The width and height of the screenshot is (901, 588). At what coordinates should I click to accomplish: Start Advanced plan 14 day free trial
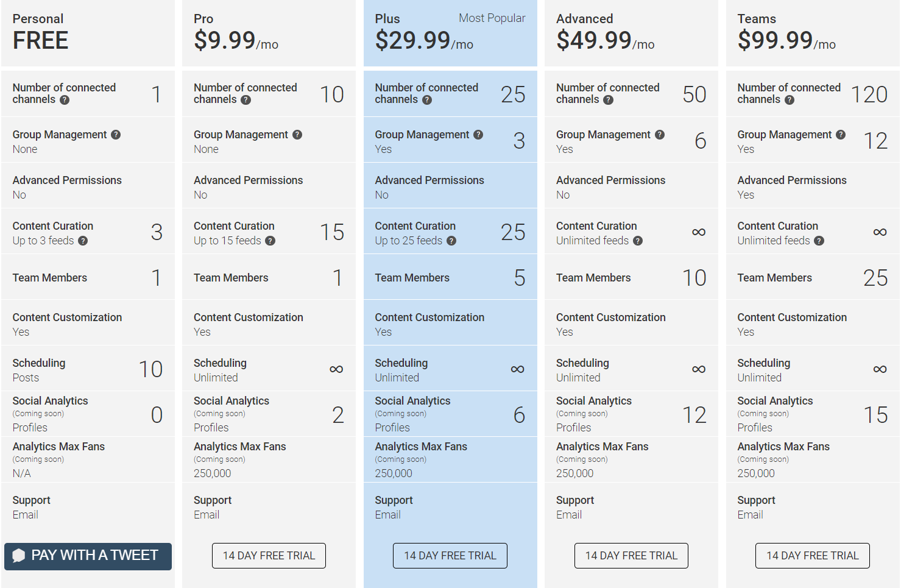point(631,556)
